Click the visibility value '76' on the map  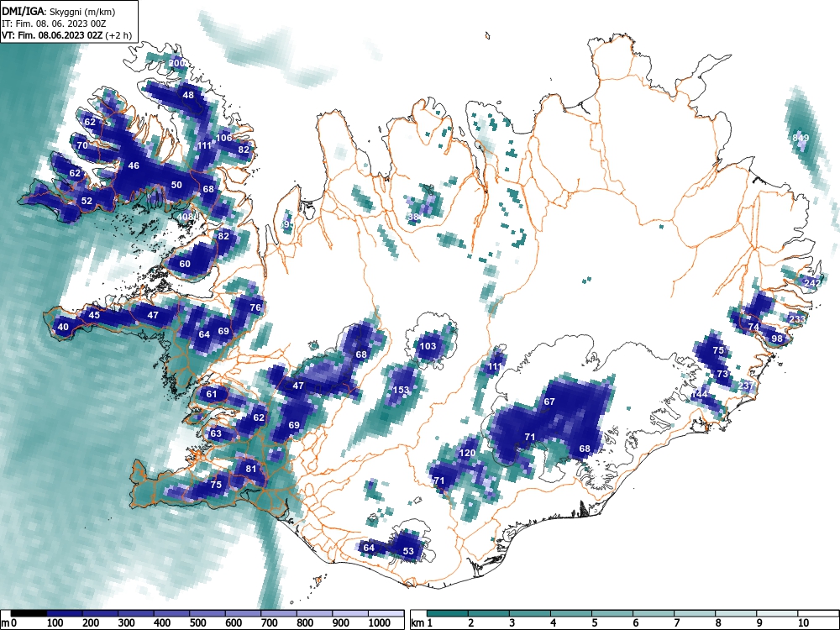click(255, 307)
